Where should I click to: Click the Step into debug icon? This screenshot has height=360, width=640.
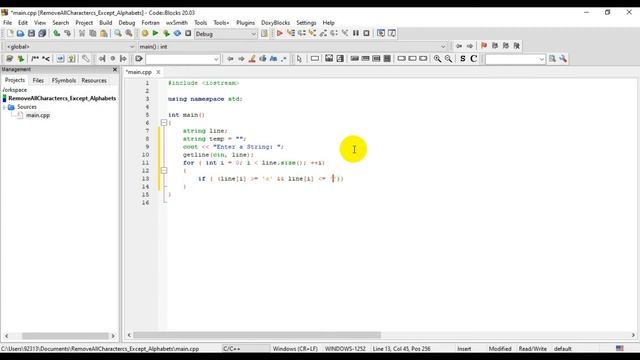(312, 33)
